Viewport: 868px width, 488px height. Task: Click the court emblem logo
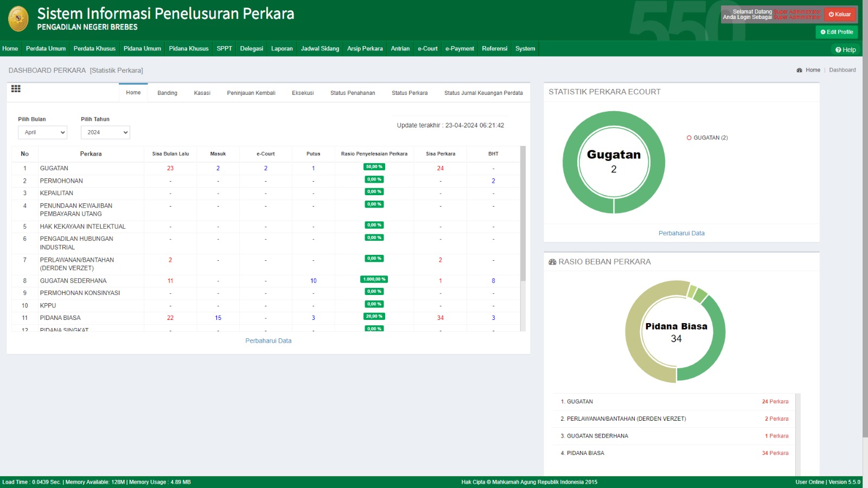click(18, 19)
